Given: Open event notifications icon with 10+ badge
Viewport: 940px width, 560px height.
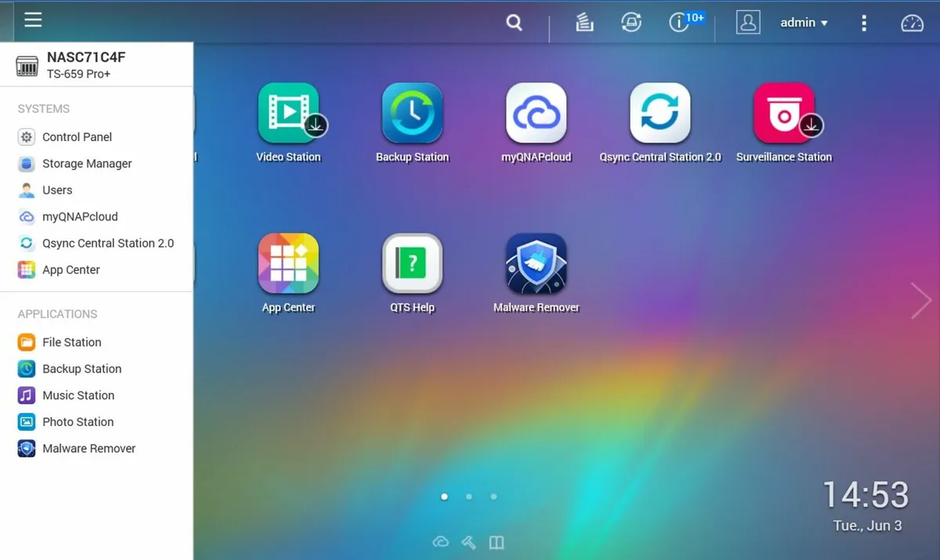Looking at the screenshot, I should tap(678, 23).
